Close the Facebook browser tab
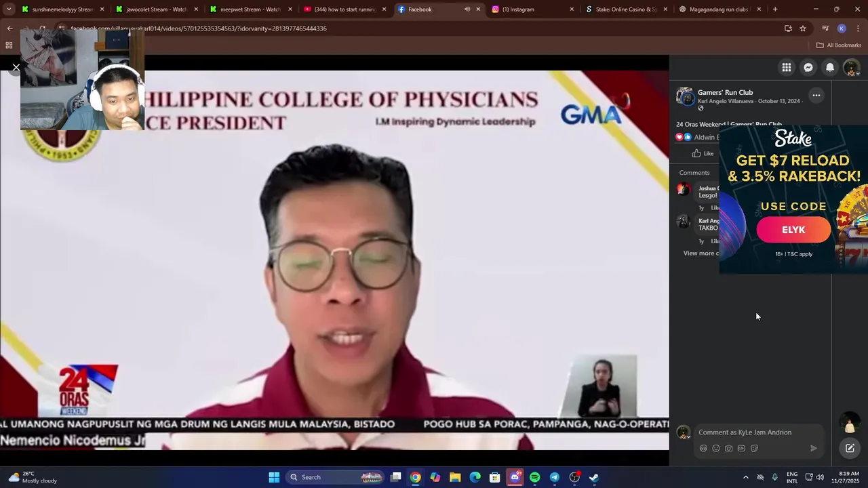 click(478, 9)
